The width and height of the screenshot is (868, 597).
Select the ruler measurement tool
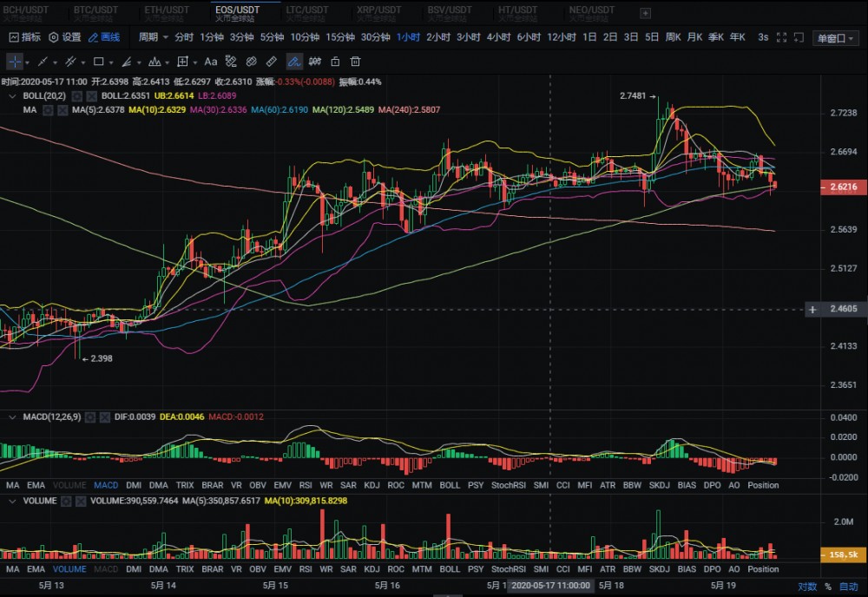click(272, 62)
